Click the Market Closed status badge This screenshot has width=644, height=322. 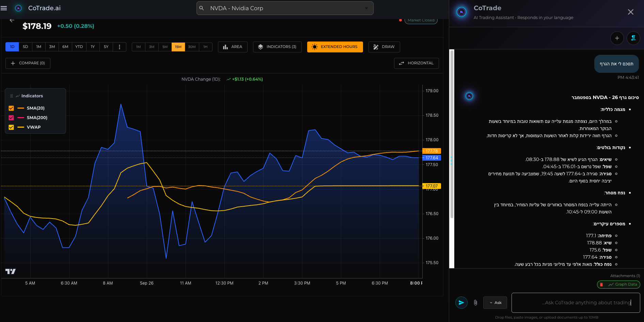point(421,20)
